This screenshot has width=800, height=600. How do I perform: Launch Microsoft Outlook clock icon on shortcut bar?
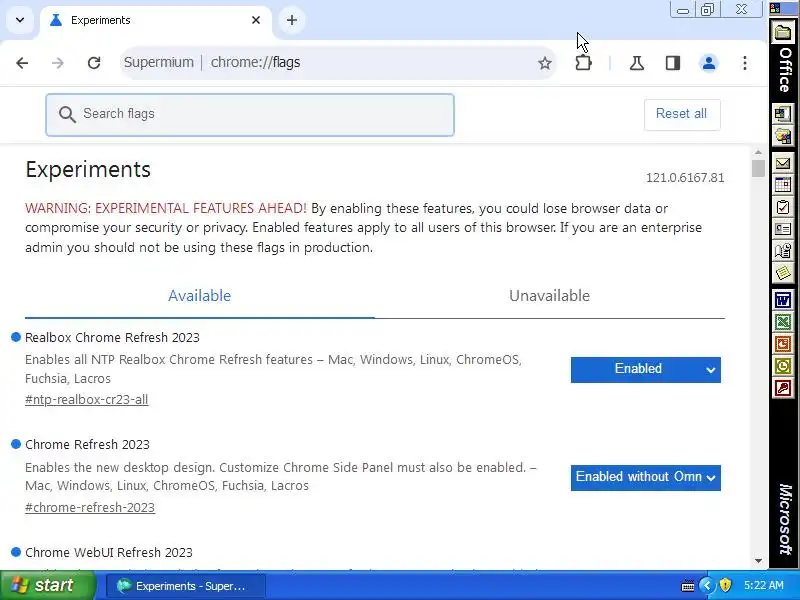click(783, 366)
